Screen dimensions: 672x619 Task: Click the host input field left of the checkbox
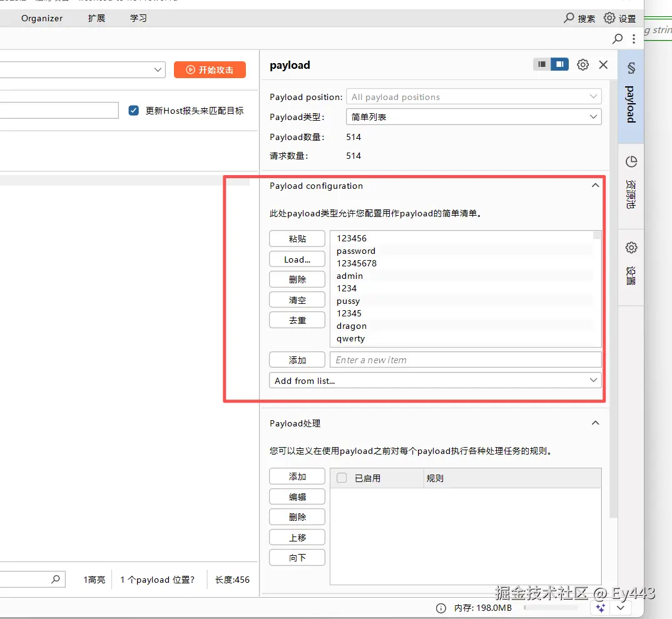[59, 110]
